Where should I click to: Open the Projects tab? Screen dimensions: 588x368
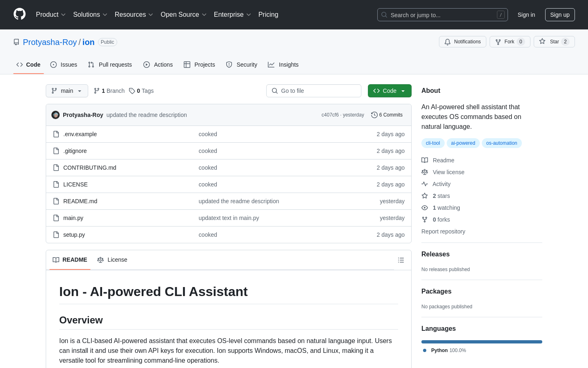pos(199,65)
